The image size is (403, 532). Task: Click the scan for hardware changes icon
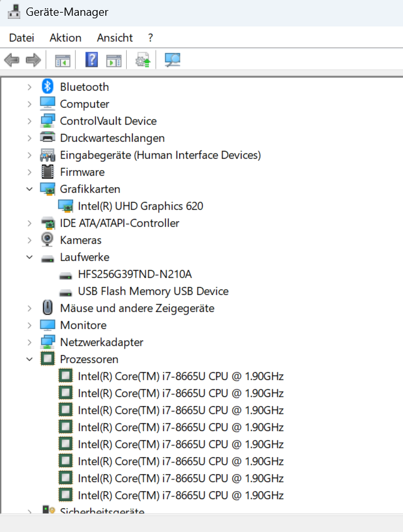(x=173, y=60)
